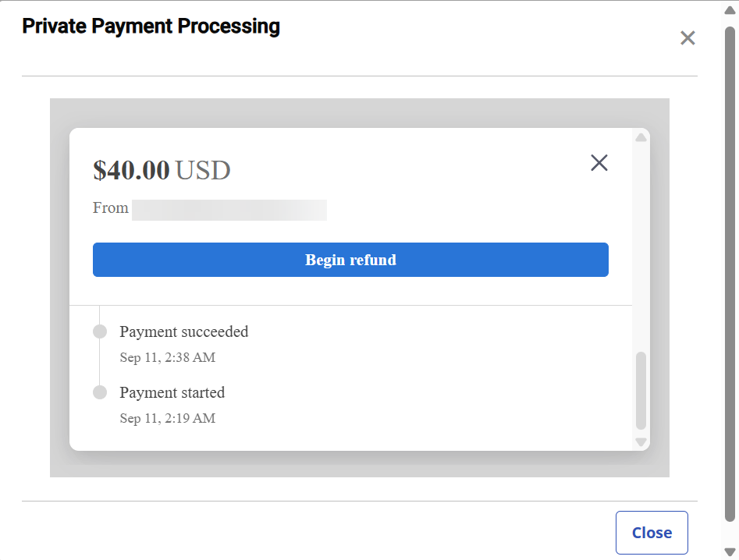Click the $40.00 USD amount
The image size is (739, 560).
click(162, 170)
